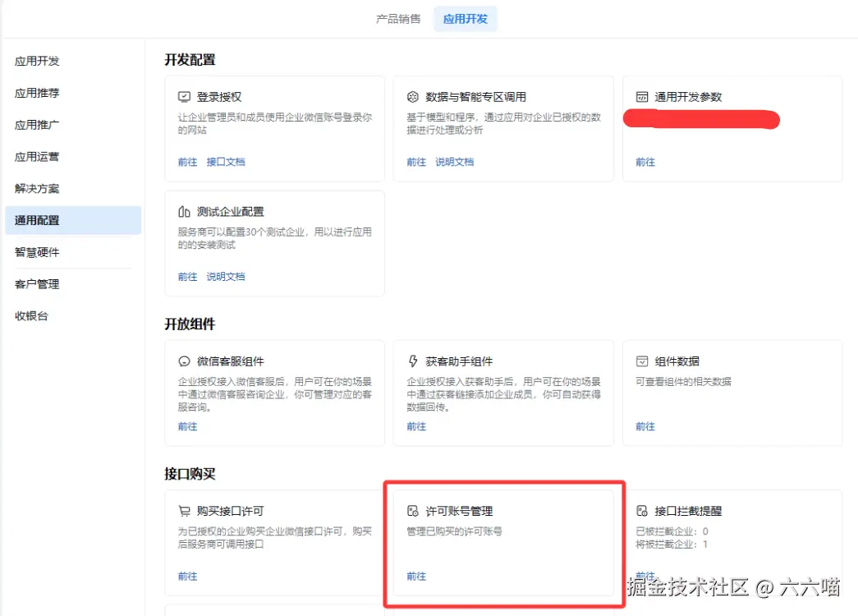Click the 数据与智能专区调用 icon

coord(413,97)
